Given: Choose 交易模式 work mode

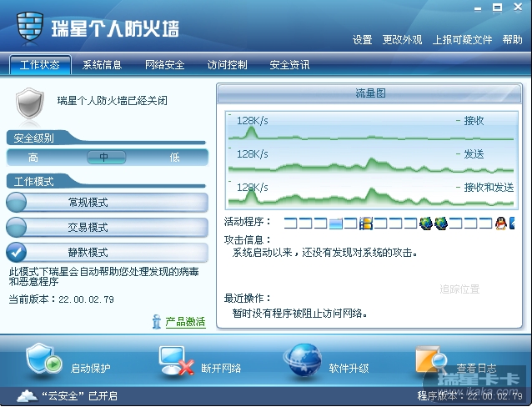Looking at the screenshot, I should click(x=108, y=227).
